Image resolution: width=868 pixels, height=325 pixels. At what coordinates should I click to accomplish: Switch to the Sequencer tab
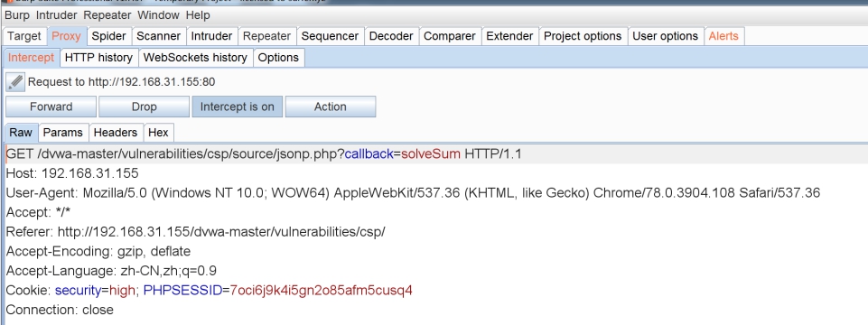(330, 36)
